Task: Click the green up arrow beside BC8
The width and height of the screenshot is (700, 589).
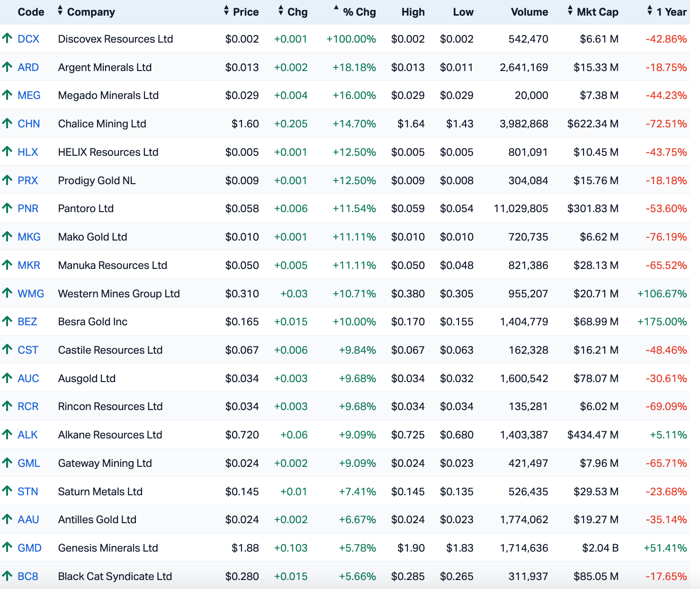Action: [x=7, y=576]
